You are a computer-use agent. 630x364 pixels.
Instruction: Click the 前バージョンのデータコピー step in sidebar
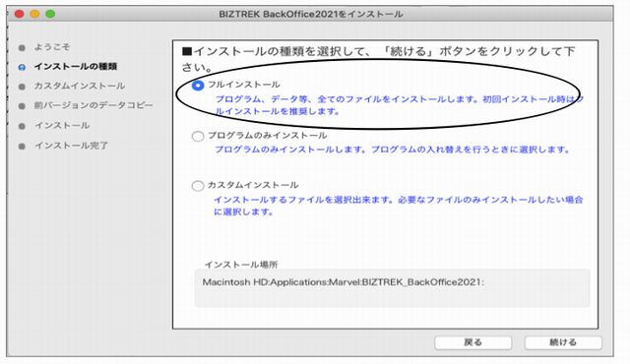[94, 105]
